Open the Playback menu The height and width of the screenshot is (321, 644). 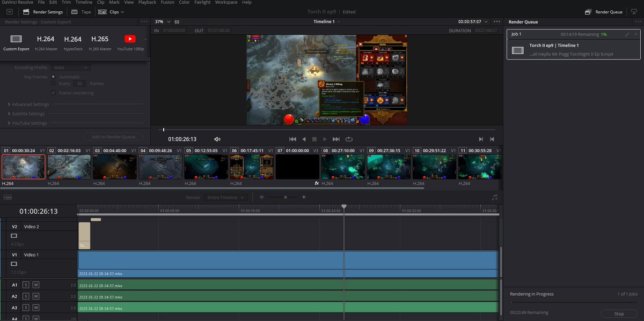(147, 2)
